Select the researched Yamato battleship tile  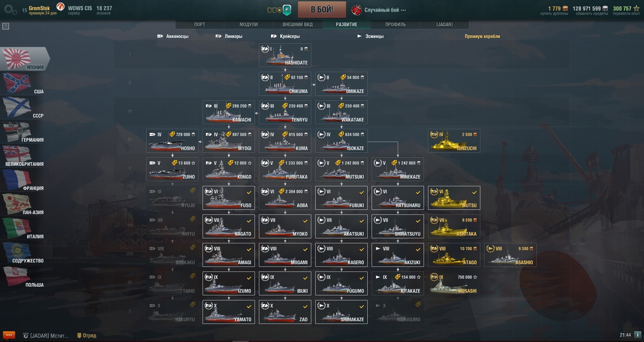pyautogui.click(x=229, y=312)
